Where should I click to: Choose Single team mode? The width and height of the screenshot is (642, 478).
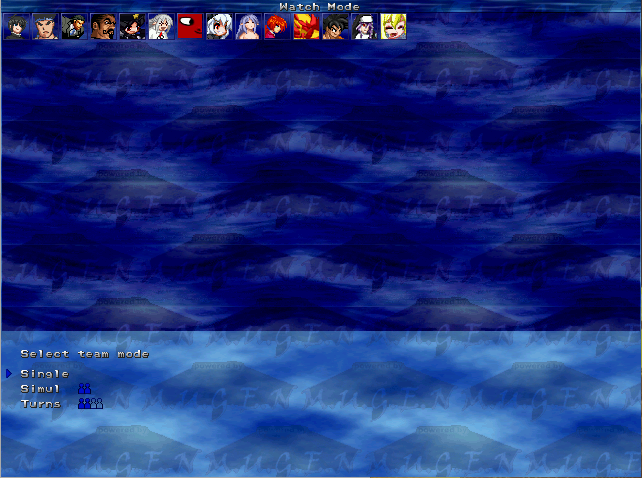45,374
